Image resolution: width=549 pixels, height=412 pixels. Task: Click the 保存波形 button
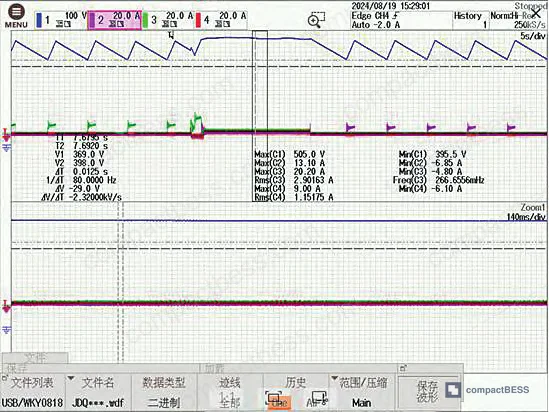coord(427,392)
